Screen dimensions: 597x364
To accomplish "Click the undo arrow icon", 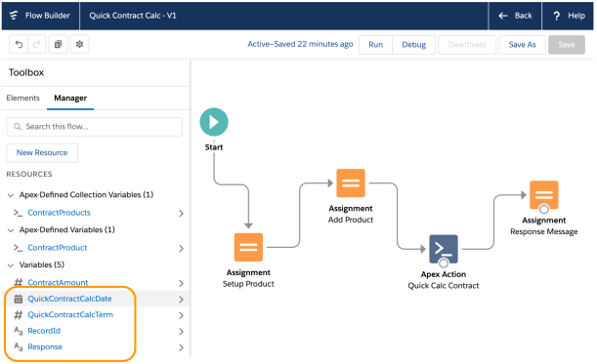I will (19, 45).
